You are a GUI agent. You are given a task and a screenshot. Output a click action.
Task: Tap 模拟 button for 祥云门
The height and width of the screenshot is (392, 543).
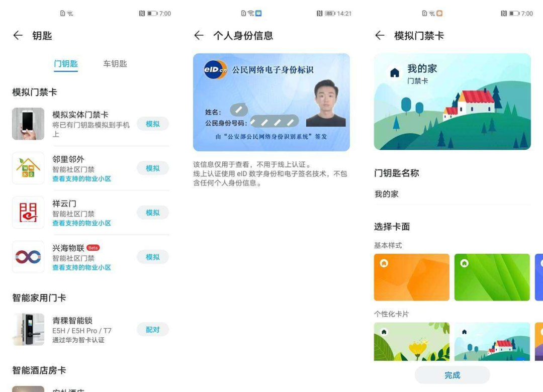coord(153,212)
